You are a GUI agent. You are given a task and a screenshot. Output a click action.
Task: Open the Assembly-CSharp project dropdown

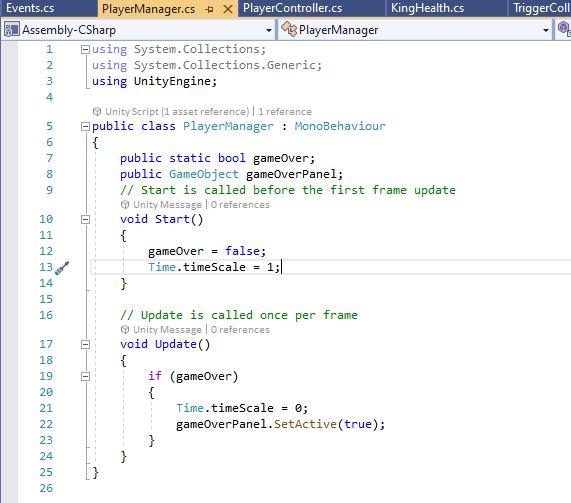(269, 30)
